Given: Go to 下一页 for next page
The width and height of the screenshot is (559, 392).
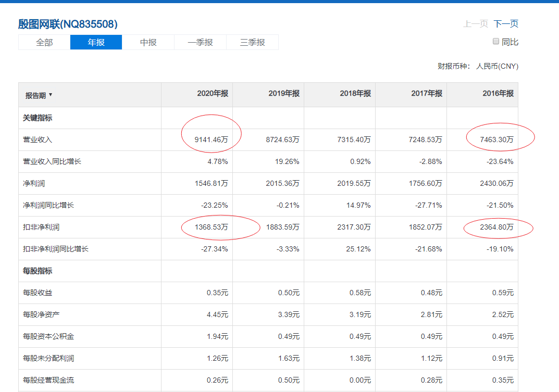Looking at the screenshot, I should pos(506,24).
